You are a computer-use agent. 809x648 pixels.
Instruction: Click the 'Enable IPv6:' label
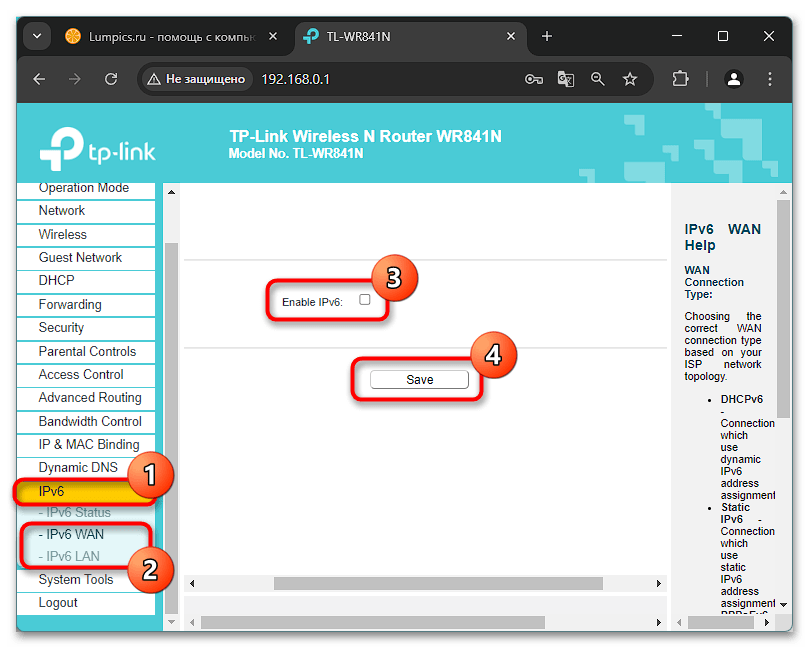click(x=312, y=302)
